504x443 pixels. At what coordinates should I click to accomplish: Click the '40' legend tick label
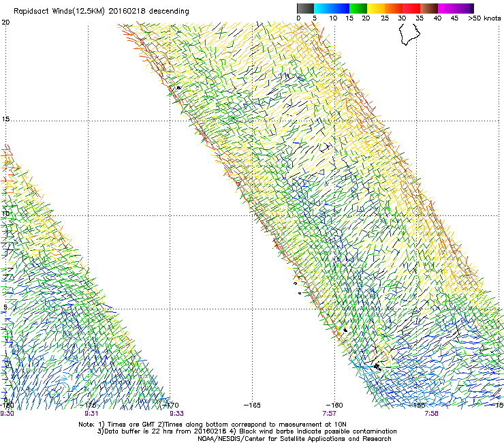(437, 18)
